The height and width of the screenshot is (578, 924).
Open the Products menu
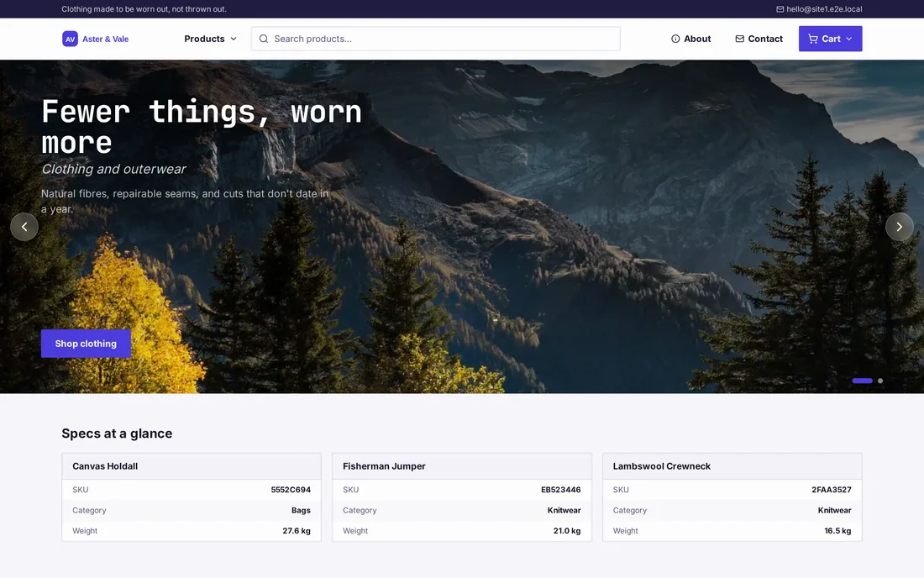coord(210,39)
